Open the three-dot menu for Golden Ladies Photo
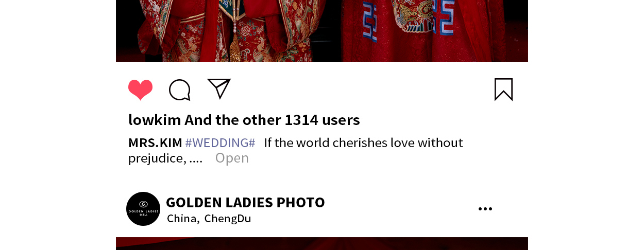Viewport: 644px width, 250px height. (485, 209)
